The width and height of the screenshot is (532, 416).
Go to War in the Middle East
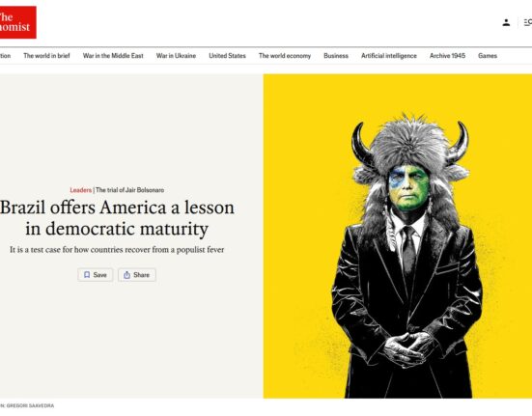coord(113,56)
